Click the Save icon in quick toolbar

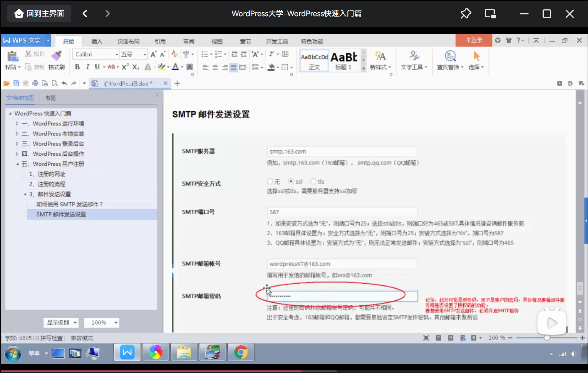(x=16, y=83)
